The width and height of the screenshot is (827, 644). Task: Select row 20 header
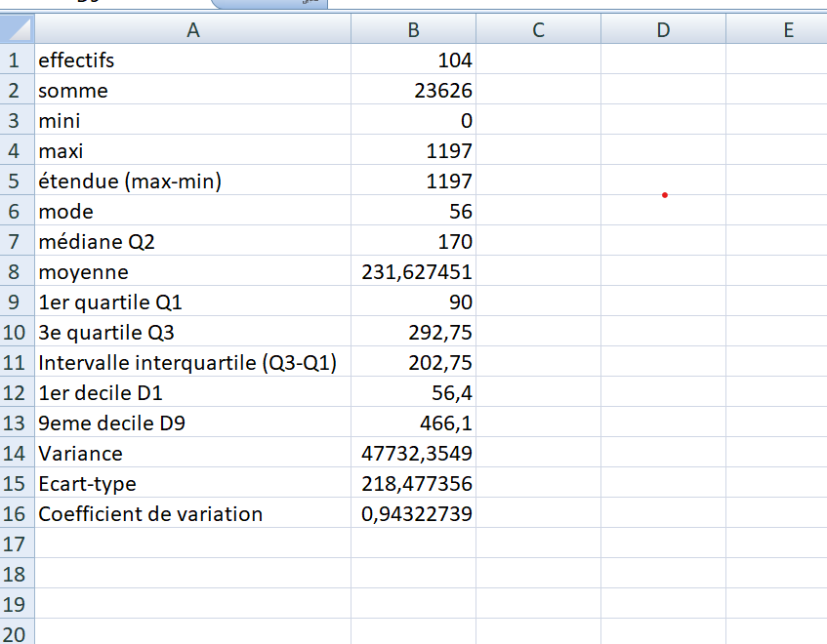pos(16,630)
